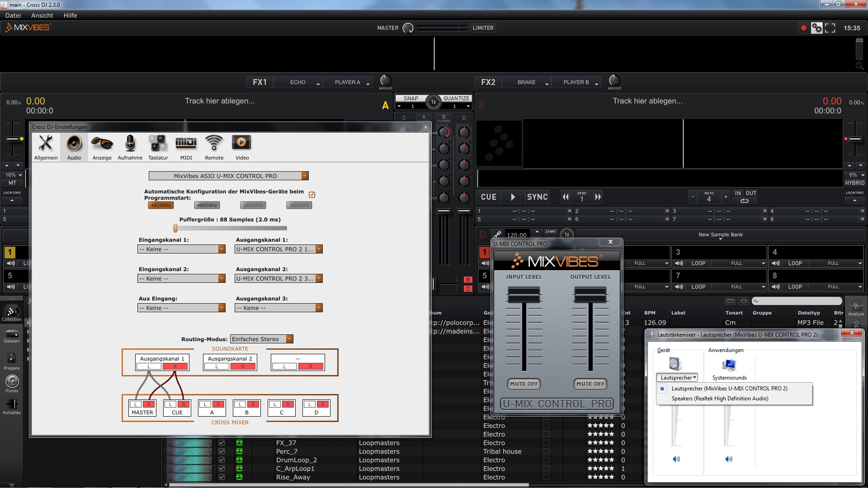868x488 pixels.
Task: Toggle fullscreen mode icon
Action: tap(830, 28)
